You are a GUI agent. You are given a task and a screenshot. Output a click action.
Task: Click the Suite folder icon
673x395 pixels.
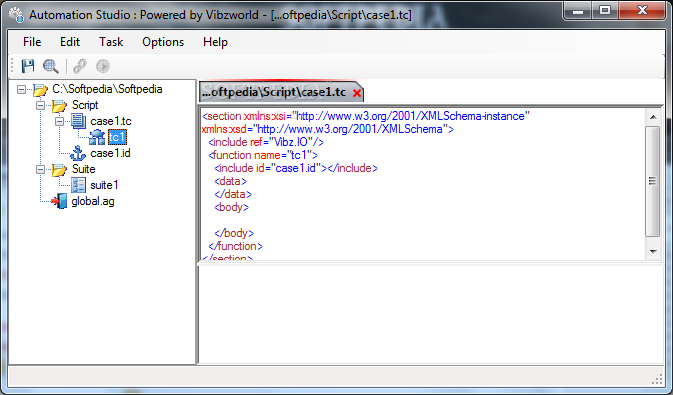coord(59,170)
